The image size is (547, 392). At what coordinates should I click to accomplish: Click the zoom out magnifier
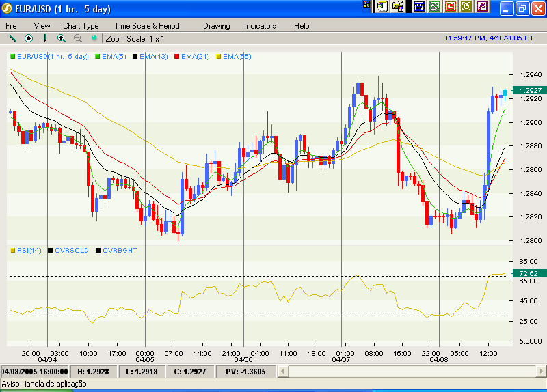78,38
